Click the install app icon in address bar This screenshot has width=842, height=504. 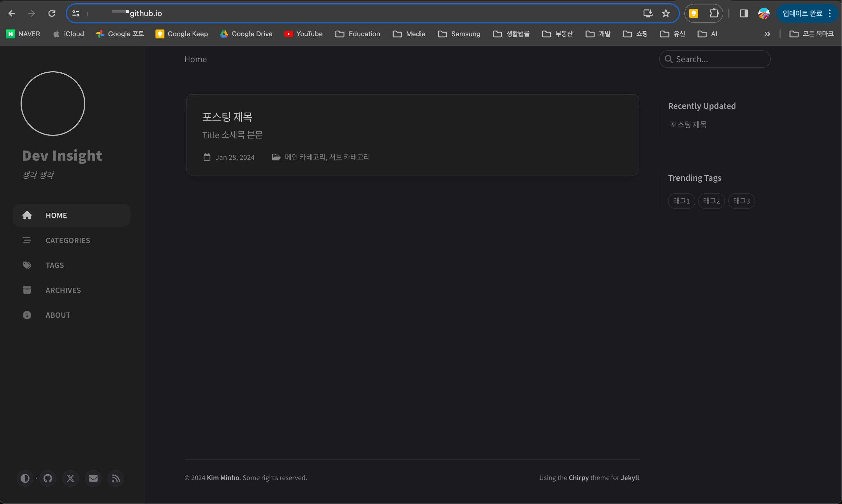(x=648, y=13)
